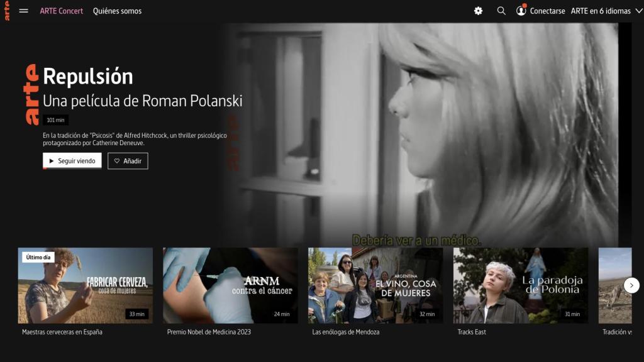Click the heart icon next to Añadir
Viewport: 644px width, 362px height.
point(118,161)
